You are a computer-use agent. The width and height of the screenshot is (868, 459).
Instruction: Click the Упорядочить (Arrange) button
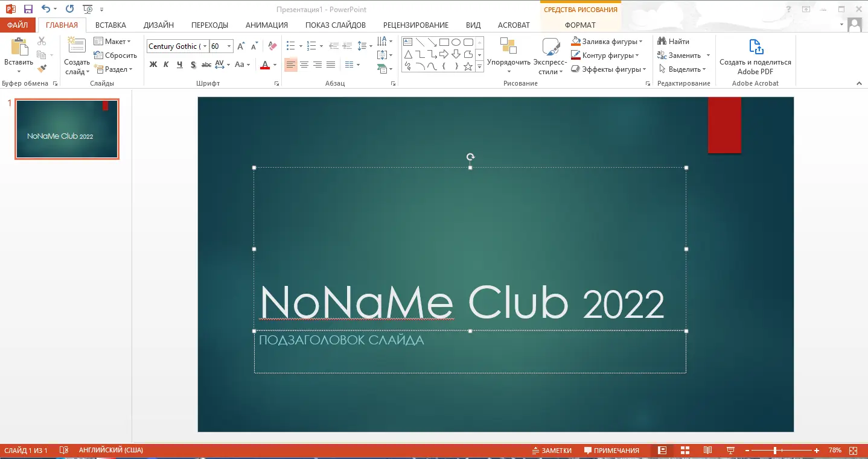(509, 55)
